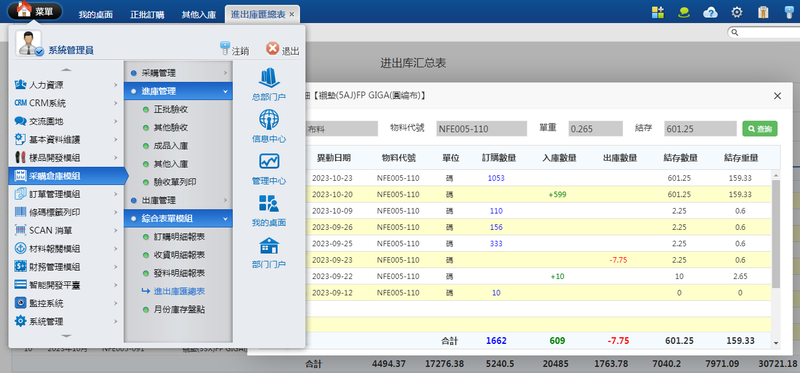This screenshot has height=373, width=800.
Task: Click the 條碼標籤列印 barcode icon
Action: tap(20, 212)
